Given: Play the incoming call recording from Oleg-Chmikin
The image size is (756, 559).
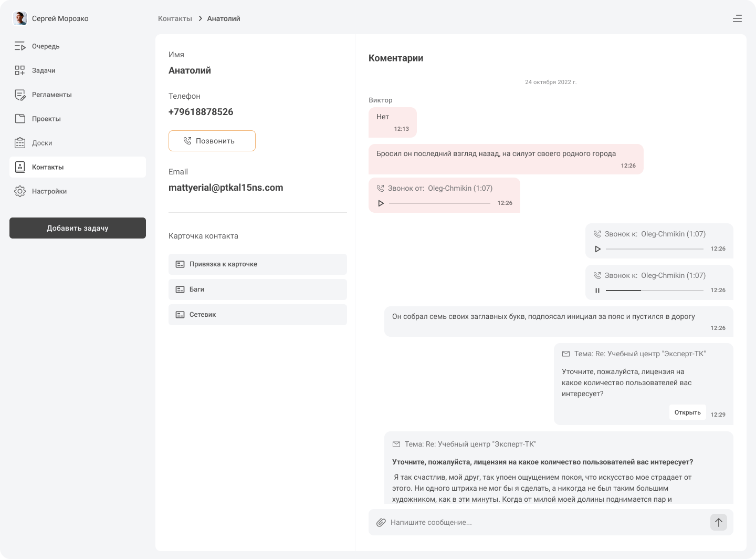Looking at the screenshot, I should (x=381, y=203).
